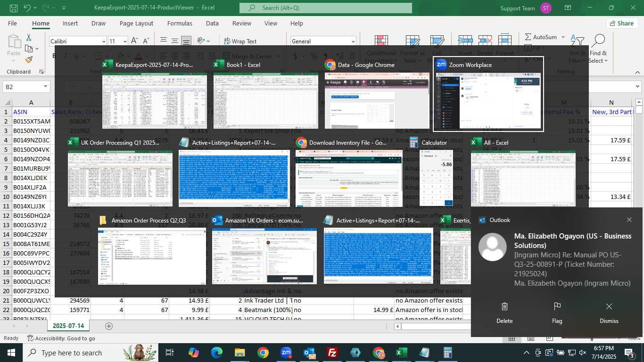Viewport: 644px width, 362px height.
Task: Switch to the Data ribbon tab
Action: tap(212, 23)
